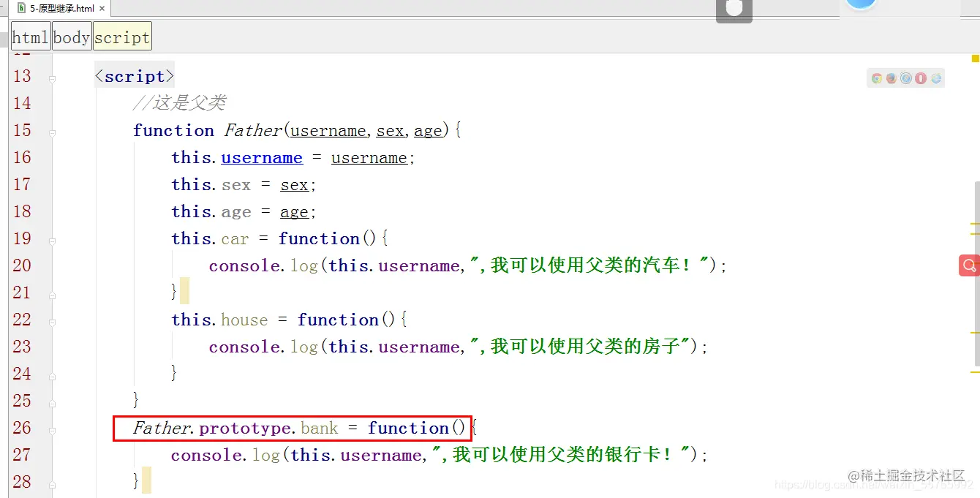Select the html breadcrumb
Viewport: 980px width, 498px height.
click(x=31, y=37)
